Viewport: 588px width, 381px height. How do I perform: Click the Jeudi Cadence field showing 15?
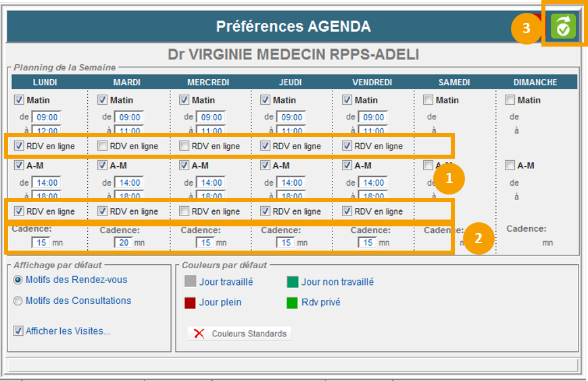pos(285,243)
